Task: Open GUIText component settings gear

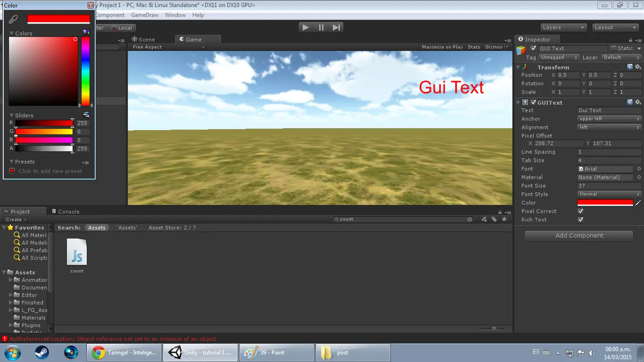Action: (x=638, y=102)
